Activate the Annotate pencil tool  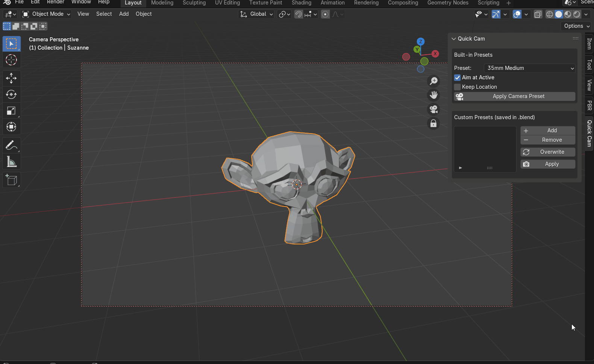click(x=11, y=145)
